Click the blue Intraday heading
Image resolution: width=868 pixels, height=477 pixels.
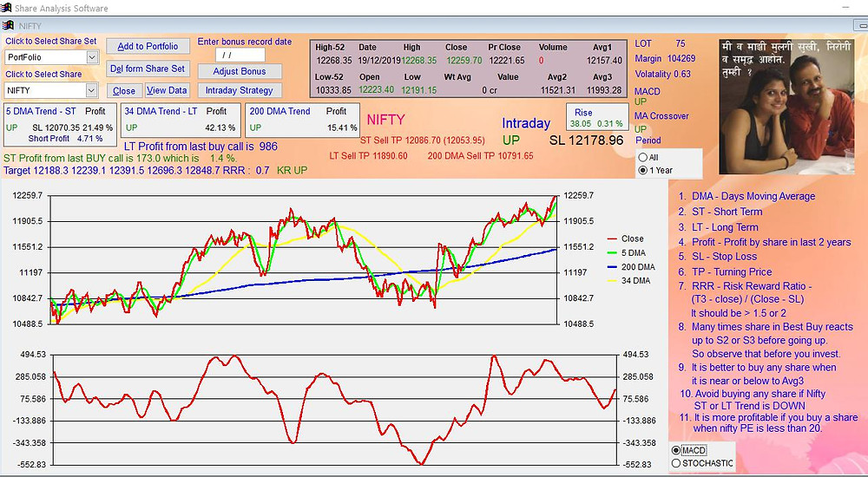tap(526, 123)
